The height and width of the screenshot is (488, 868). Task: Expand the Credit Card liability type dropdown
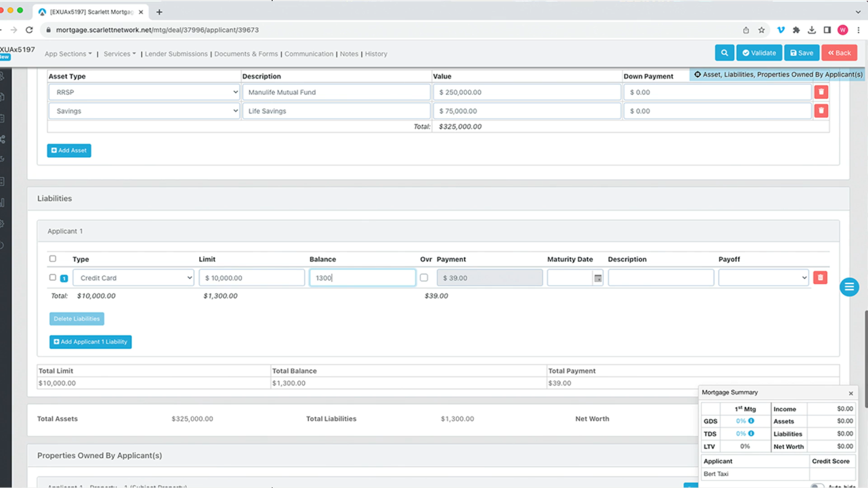(133, 278)
